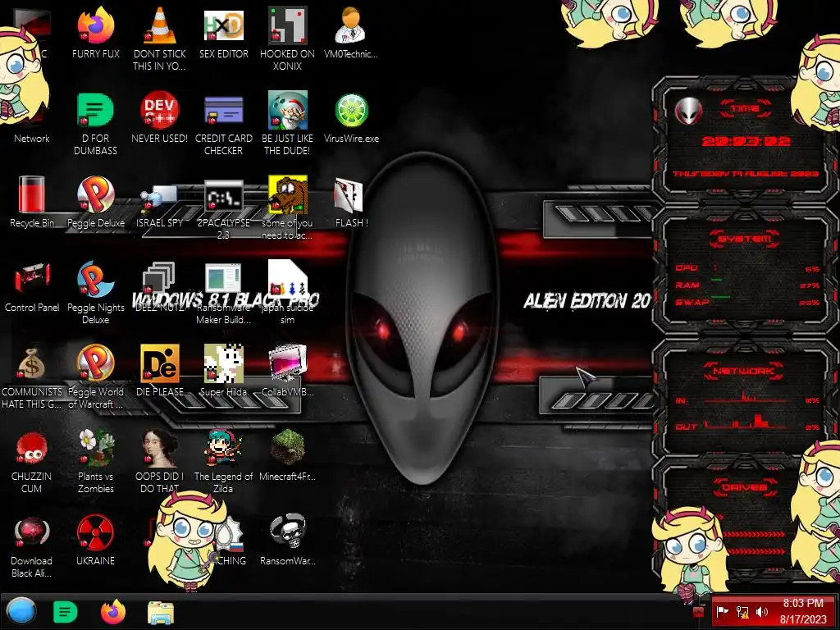Open ISRAEL SPY desktop icon
Screen dimensions: 840x630
[x=160, y=197]
